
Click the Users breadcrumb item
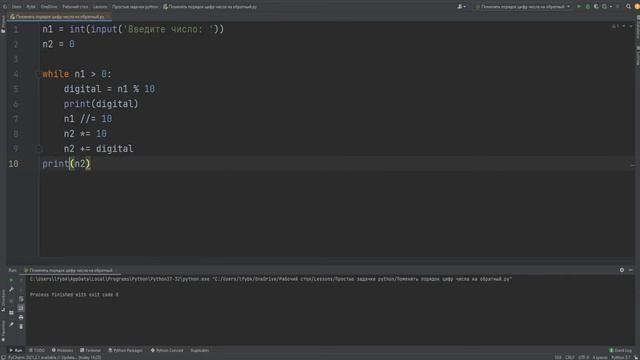click(16, 7)
